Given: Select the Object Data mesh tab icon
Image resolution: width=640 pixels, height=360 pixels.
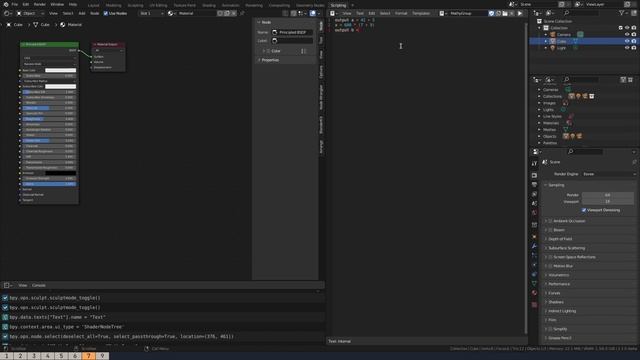Looking at the screenshot, I should click(x=534, y=283).
